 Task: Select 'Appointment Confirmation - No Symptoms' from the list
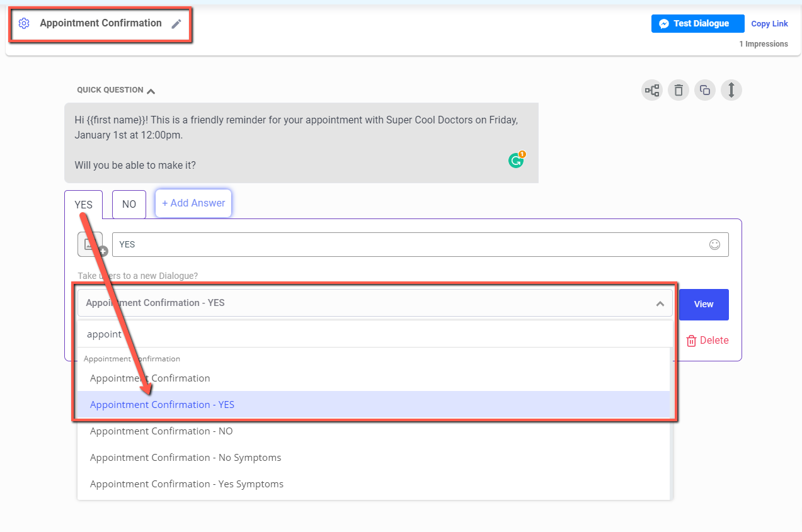pos(185,457)
